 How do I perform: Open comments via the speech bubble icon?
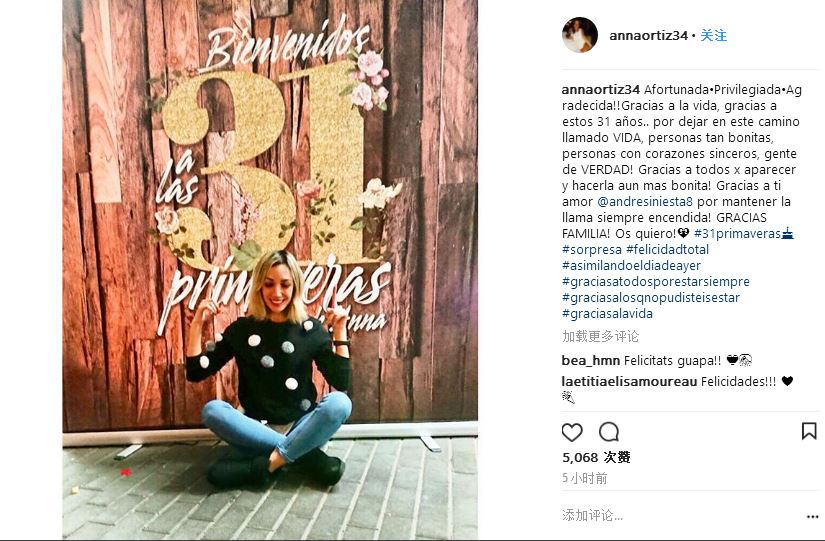click(609, 432)
